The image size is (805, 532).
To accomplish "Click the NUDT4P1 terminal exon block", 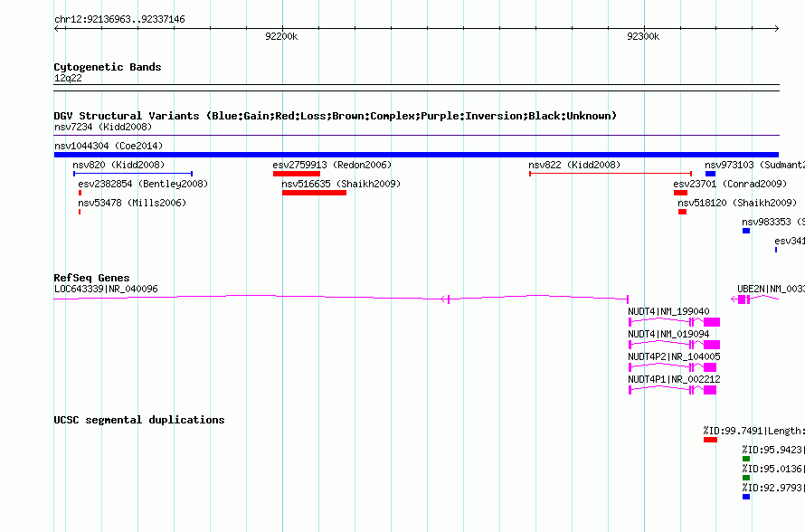I will coord(710,390).
